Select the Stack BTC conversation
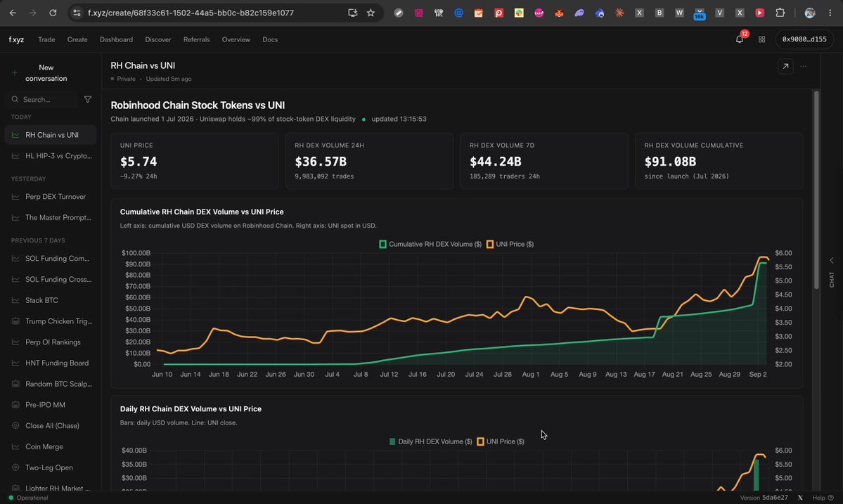Viewport: 843px width, 504px height. pos(51,300)
